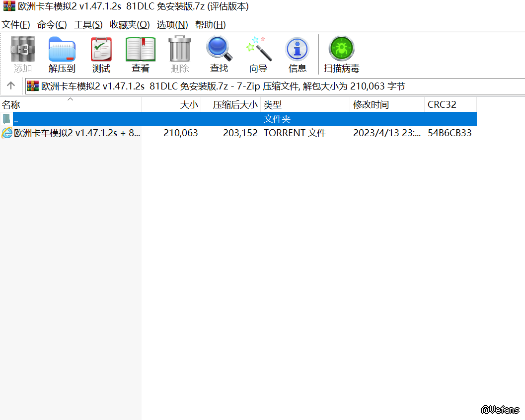Image resolution: width=525 pixels, height=420 pixels.
Task: Sort by Name (名称) column header
Action: click(x=70, y=105)
